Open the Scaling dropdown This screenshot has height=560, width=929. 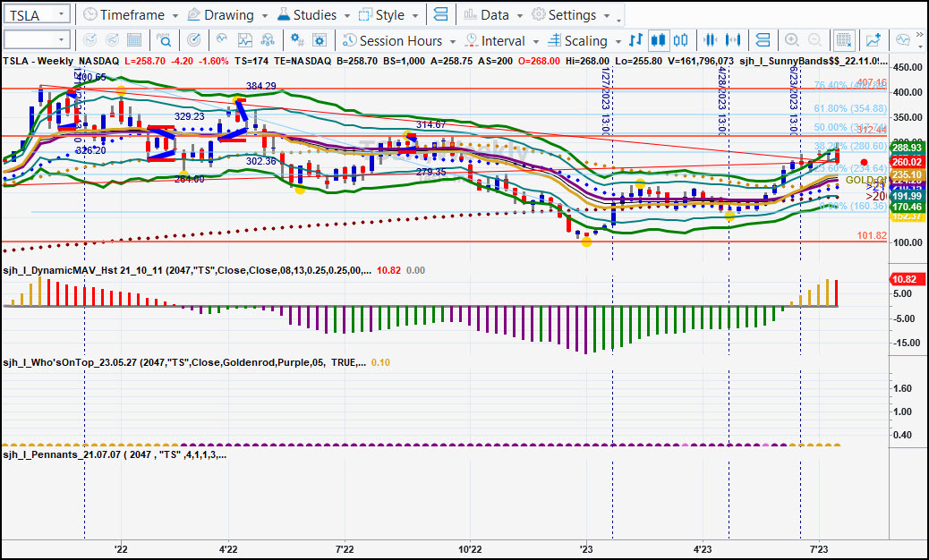click(x=584, y=40)
